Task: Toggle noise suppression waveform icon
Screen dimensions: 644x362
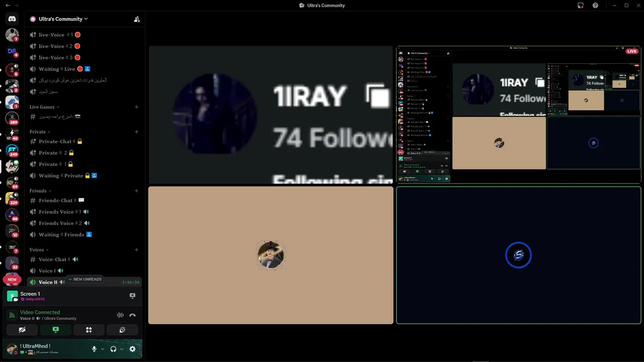Action: 120,315
